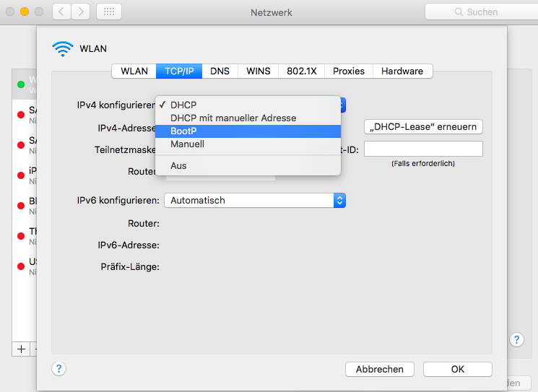Select DHCP in the IPv4 menu

coord(183,105)
